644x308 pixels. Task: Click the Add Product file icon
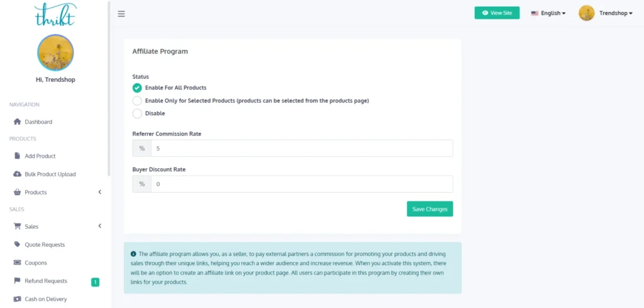[x=18, y=156]
